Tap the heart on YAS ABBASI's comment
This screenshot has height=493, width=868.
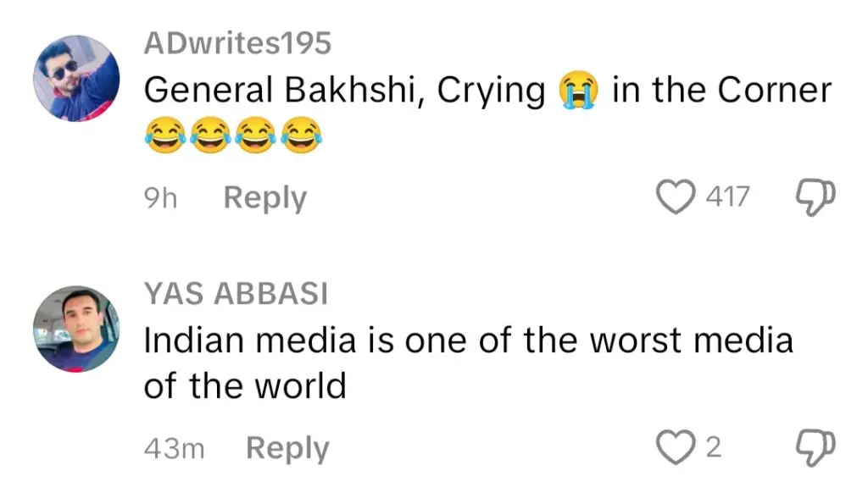(676, 447)
